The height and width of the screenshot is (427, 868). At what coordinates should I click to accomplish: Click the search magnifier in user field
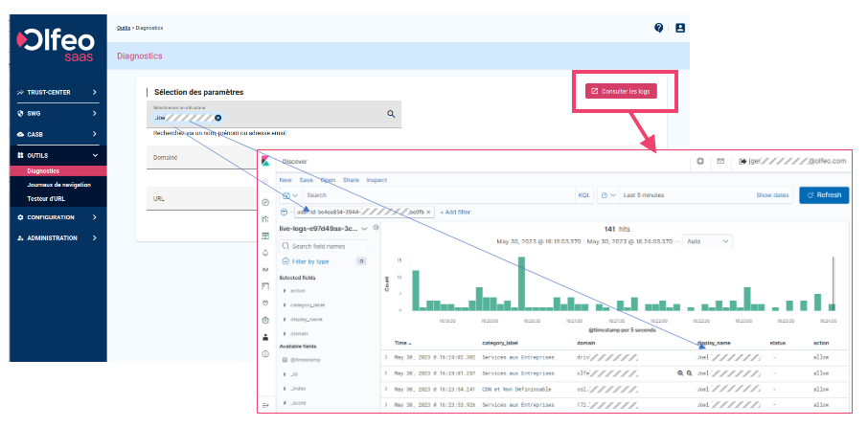(x=391, y=114)
